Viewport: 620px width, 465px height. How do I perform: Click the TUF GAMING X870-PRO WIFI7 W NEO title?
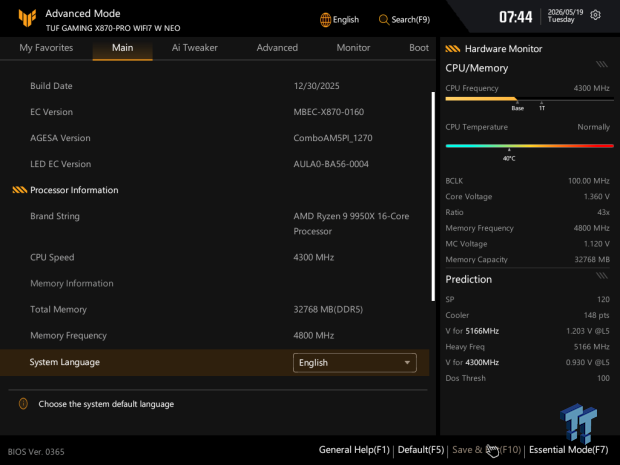point(113,28)
